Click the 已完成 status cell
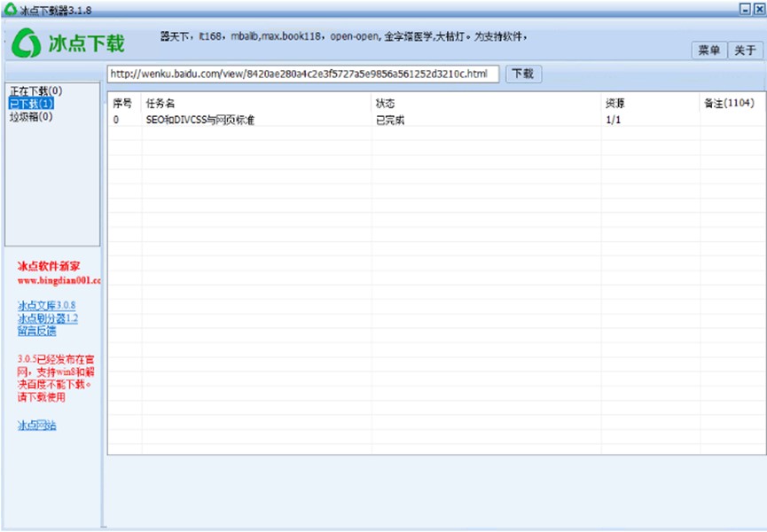This screenshot has width=767, height=532. [x=390, y=120]
